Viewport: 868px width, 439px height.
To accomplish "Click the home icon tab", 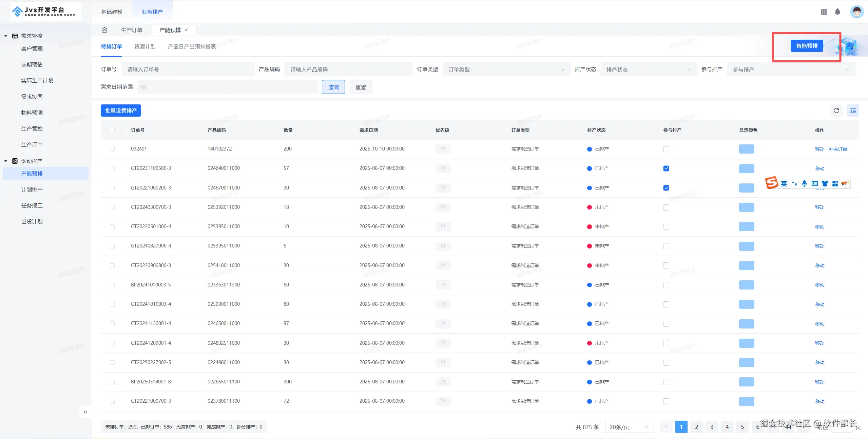I will (x=104, y=30).
